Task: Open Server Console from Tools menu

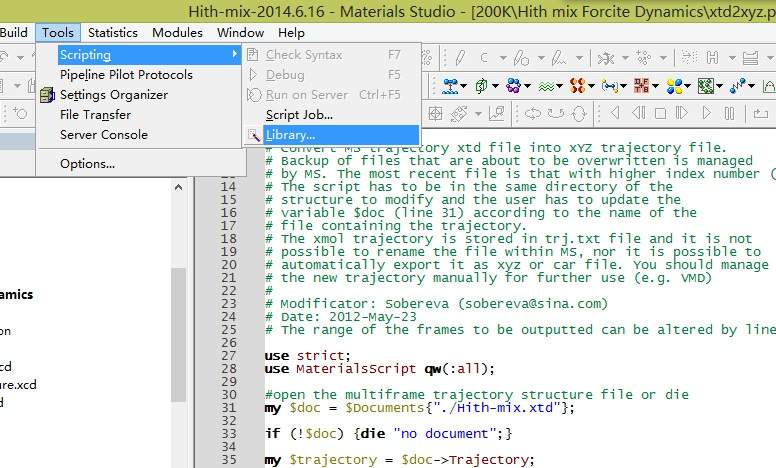Action: pos(141,135)
